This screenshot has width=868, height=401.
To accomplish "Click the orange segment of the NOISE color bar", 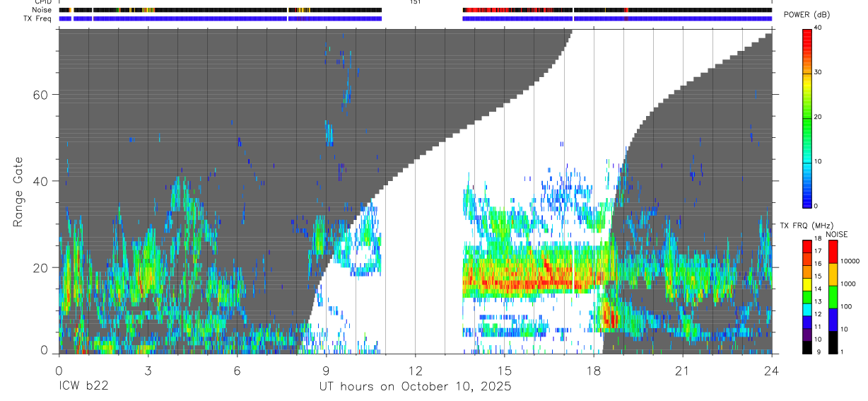I will tap(832, 274).
